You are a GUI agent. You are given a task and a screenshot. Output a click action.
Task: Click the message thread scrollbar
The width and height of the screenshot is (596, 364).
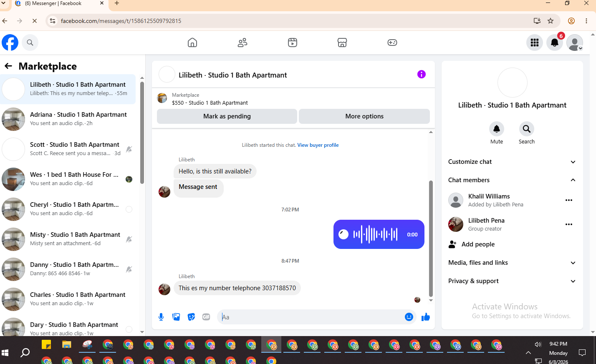pyautogui.click(x=431, y=238)
